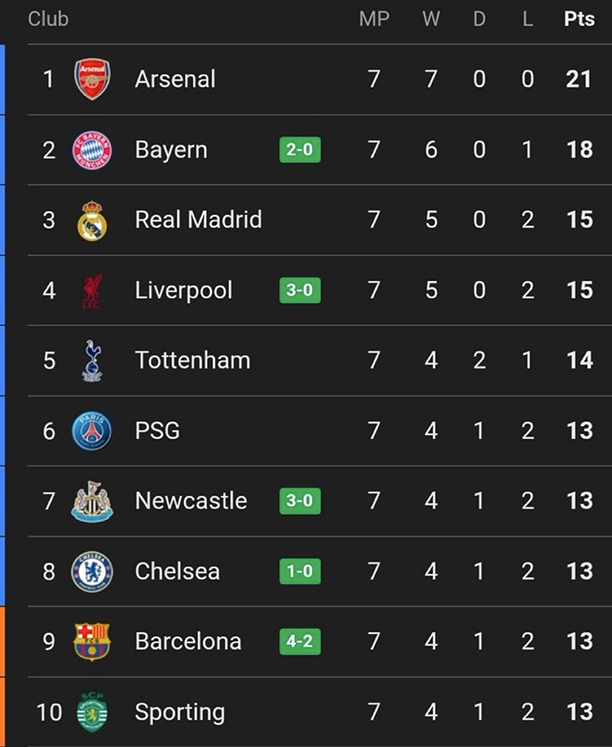612x747 pixels.
Task: Open Newcastle's 3-0 live score badge
Action: click(x=300, y=501)
